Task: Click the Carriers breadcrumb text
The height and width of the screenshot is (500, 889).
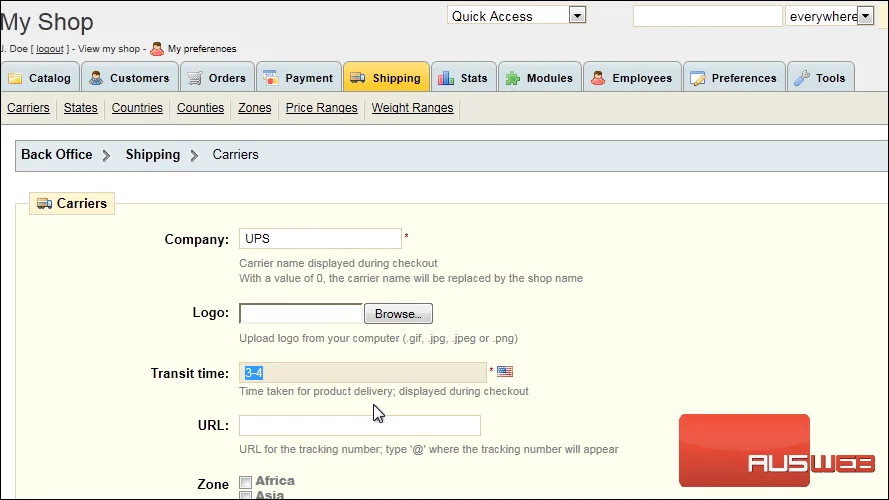Action: (x=235, y=154)
